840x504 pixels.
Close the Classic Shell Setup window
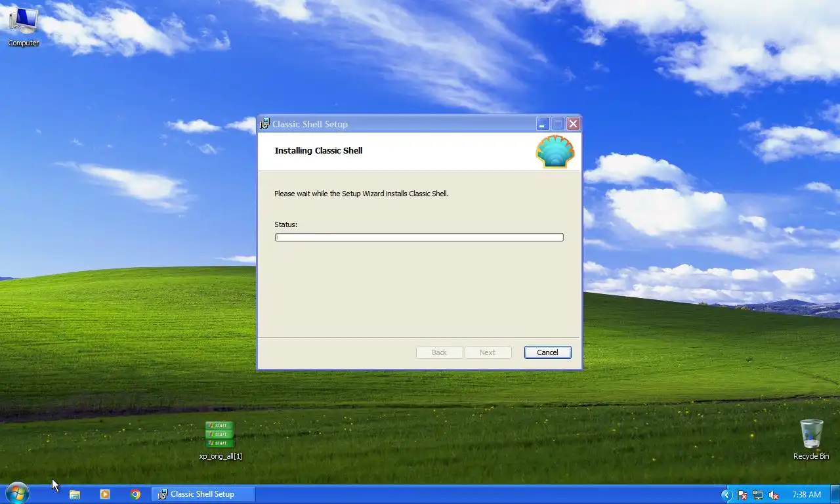573,124
